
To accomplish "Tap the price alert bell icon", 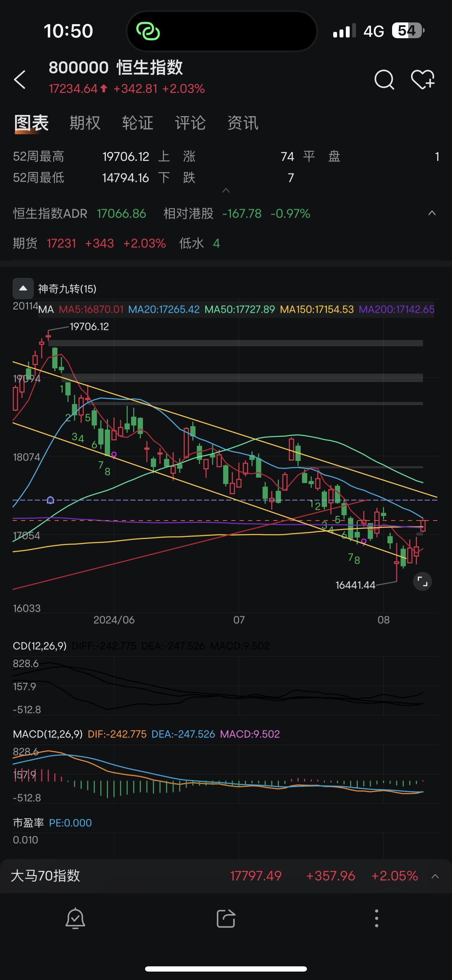I will point(75,918).
